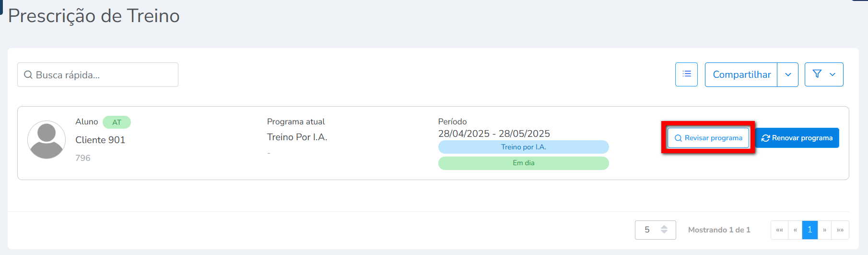This screenshot has width=868, height=255.
Task: Click the Treino por I.A. blue tag
Action: tap(523, 147)
